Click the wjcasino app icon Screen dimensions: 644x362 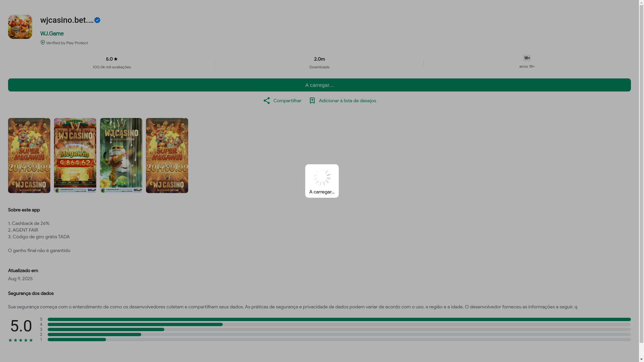(x=20, y=27)
